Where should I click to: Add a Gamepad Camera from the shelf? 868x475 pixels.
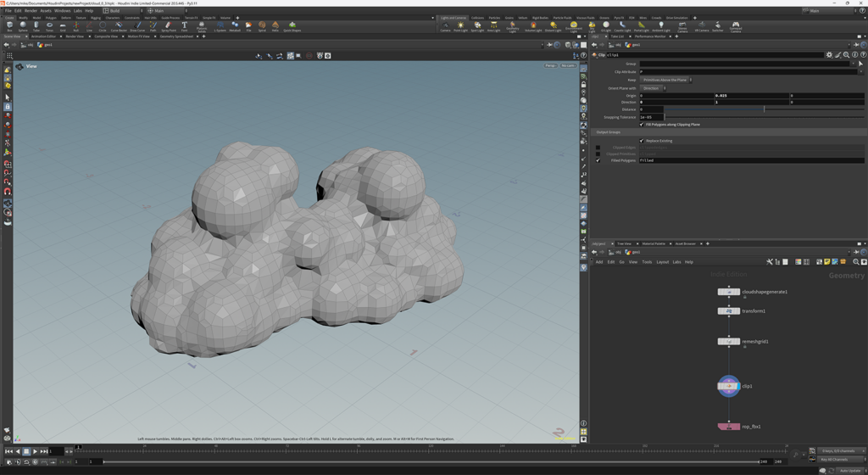coord(735,26)
